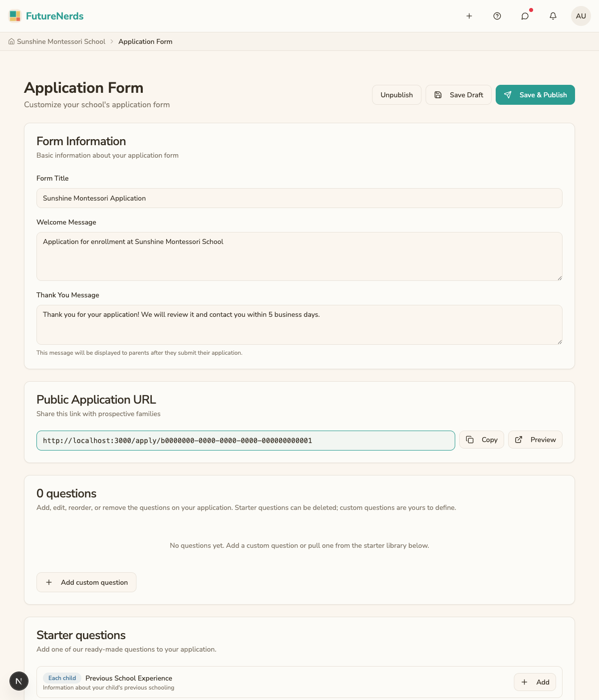Click the FutureNerds logo icon
Screen dimensions: 599x700
click(x=15, y=16)
